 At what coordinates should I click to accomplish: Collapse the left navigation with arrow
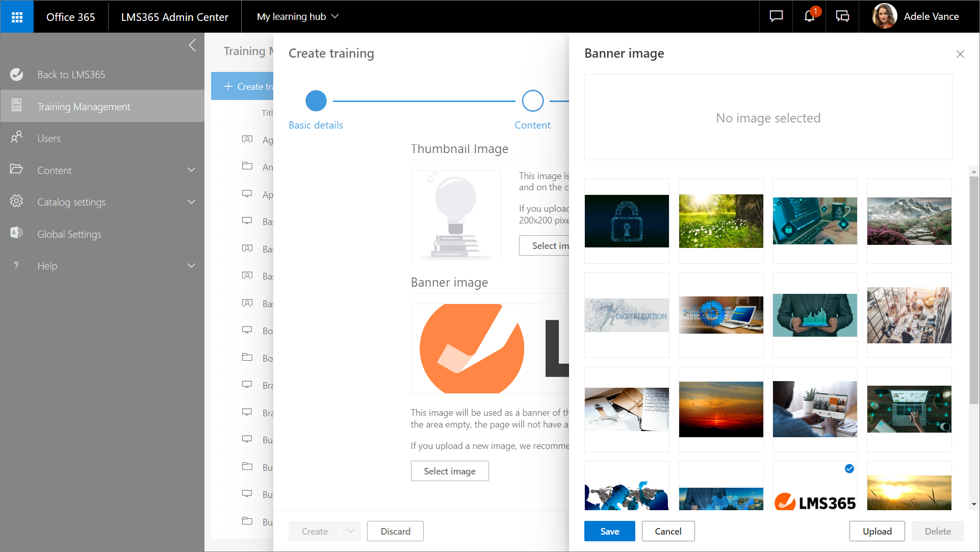[192, 45]
